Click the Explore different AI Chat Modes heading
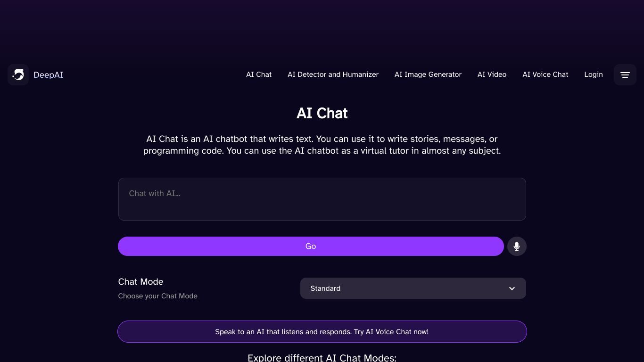 (x=322, y=358)
